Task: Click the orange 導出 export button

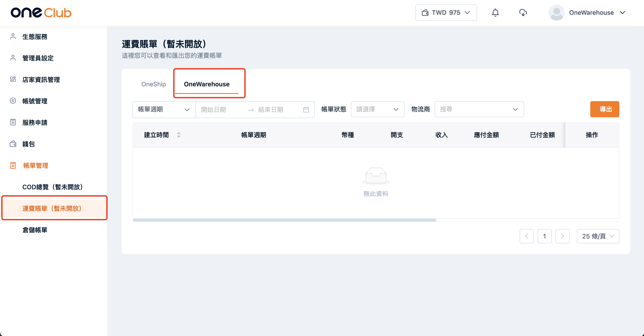Action: coord(605,109)
